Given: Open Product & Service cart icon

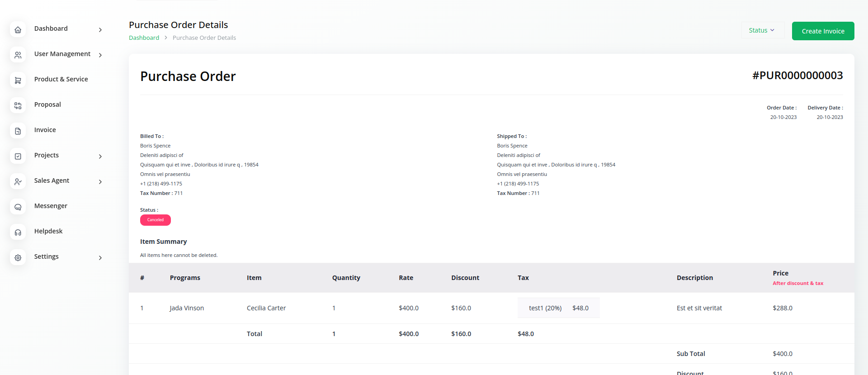Looking at the screenshot, I should pos(18,81).
